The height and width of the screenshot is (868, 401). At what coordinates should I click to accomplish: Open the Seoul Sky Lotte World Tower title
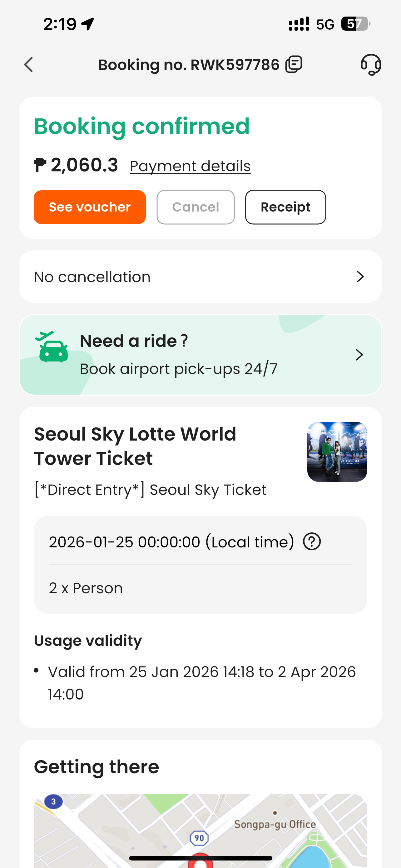pyautogui.click(x=135, y=446)
